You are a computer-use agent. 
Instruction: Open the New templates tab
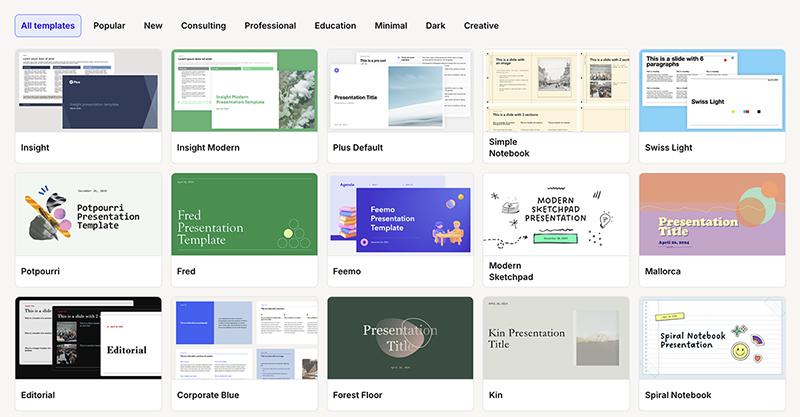point(153,26)
